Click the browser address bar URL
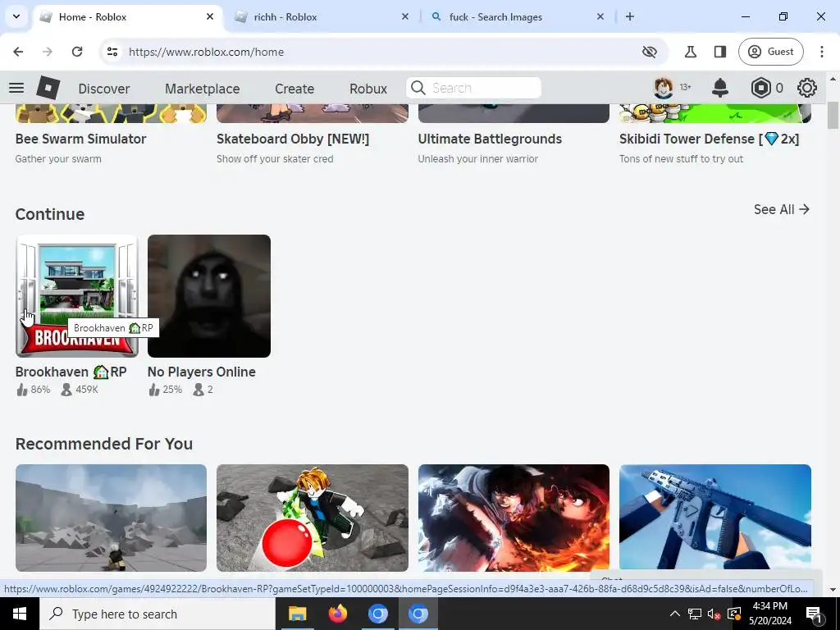The height and width of the screenshot is (630, 840). [206, 52]
